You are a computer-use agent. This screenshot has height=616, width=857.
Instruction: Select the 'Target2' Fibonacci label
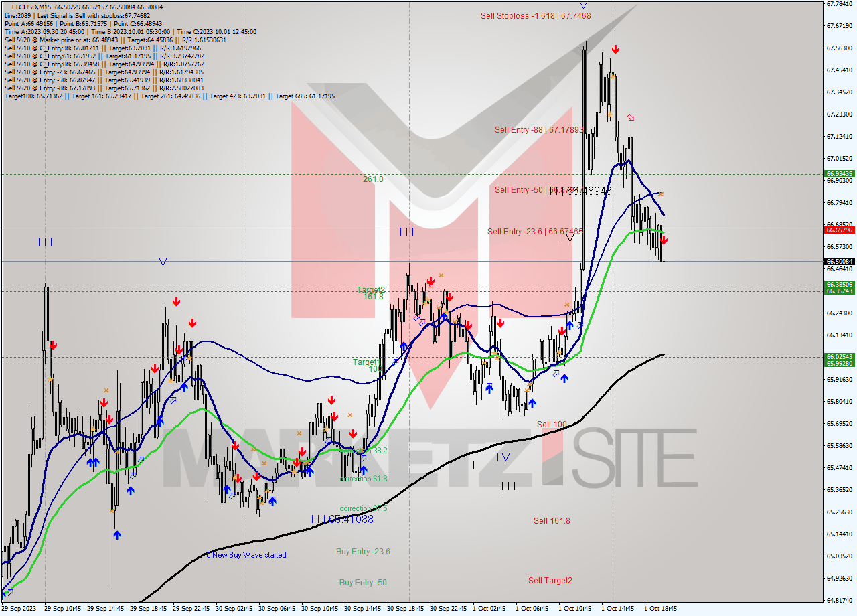click(371, 289)
